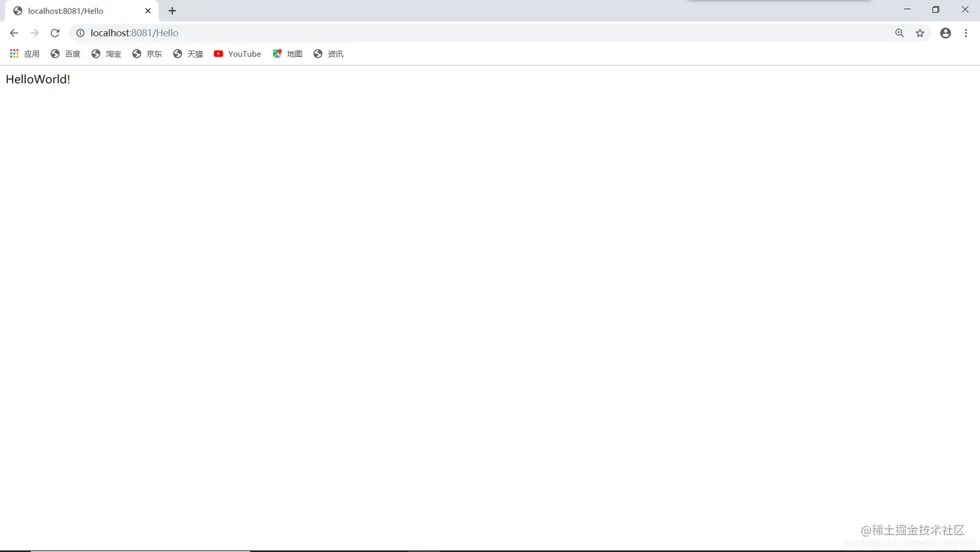Open a new tab with the plus button
This screenshot has width=980, height=552.
pyautogui.click(x=172, y=10)
